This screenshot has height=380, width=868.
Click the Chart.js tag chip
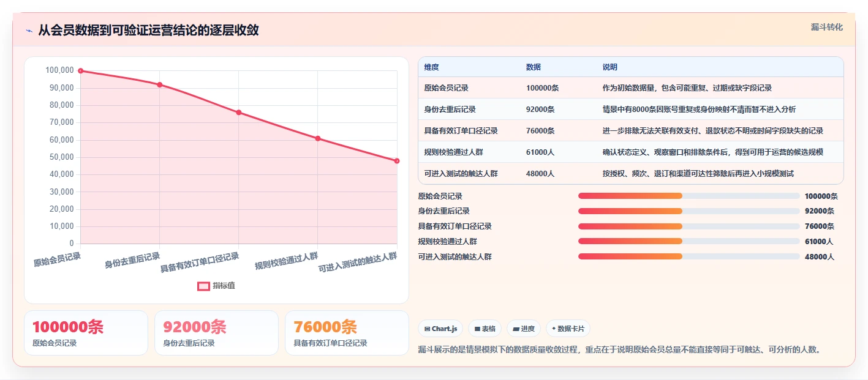[x=440, y=329]
